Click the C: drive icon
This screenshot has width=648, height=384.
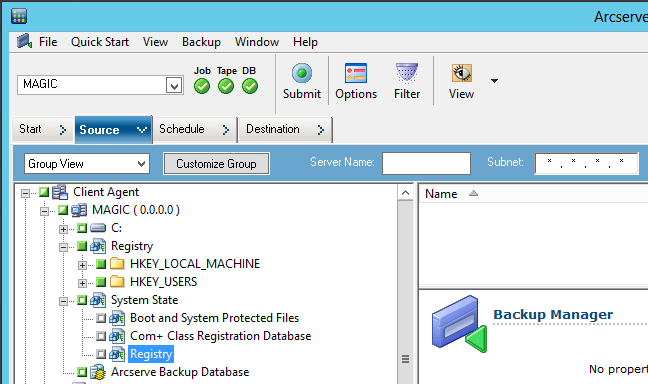click(x=98, y=228)
